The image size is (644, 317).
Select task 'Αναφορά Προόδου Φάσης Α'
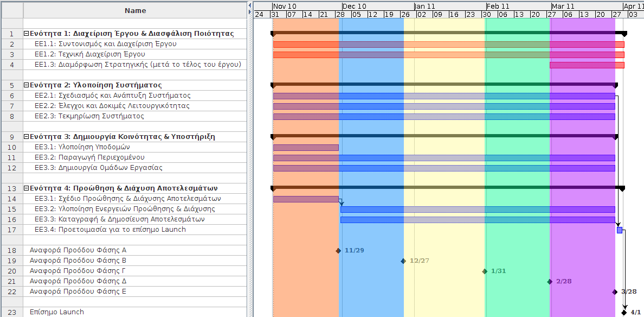tap(78, 250)
